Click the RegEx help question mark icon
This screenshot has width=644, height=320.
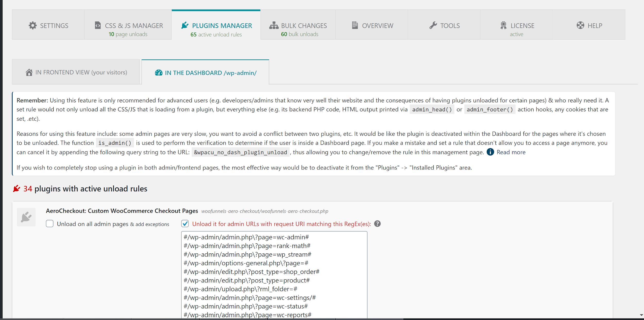[377, 224]
